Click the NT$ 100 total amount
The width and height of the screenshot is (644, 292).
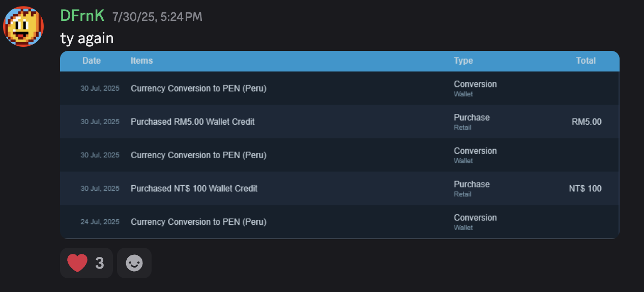point(585,188)
